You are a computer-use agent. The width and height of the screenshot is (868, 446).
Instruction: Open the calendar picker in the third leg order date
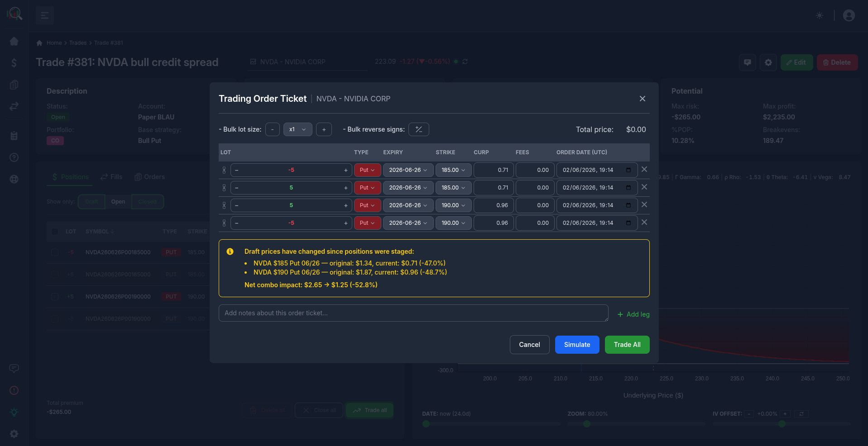click(x=628, y=205)
